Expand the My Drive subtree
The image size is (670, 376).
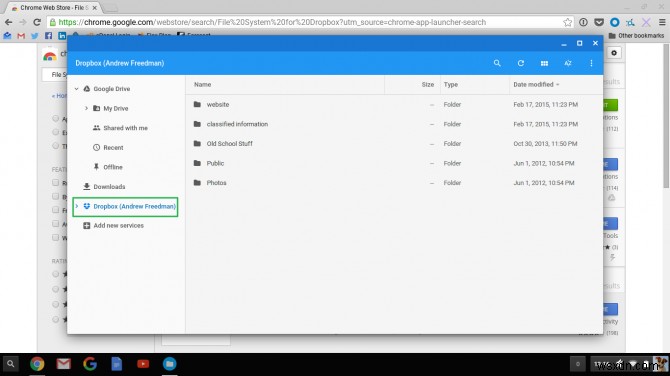86,109
